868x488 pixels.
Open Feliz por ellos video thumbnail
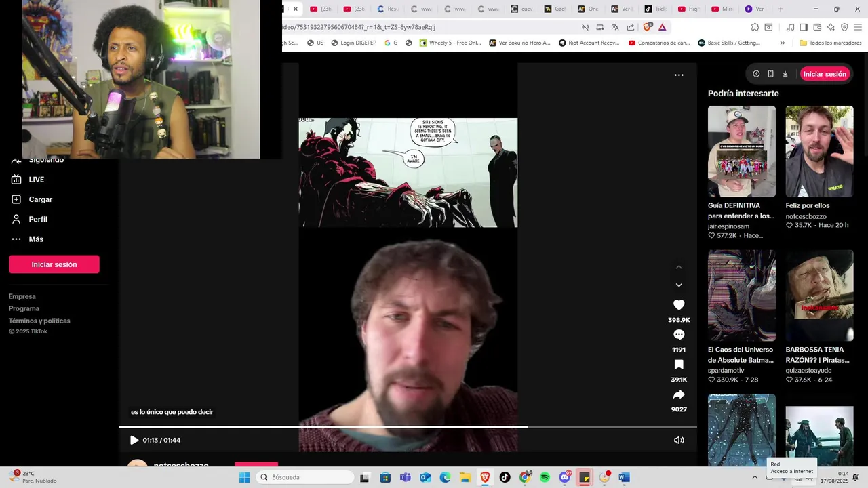[819, 151]
